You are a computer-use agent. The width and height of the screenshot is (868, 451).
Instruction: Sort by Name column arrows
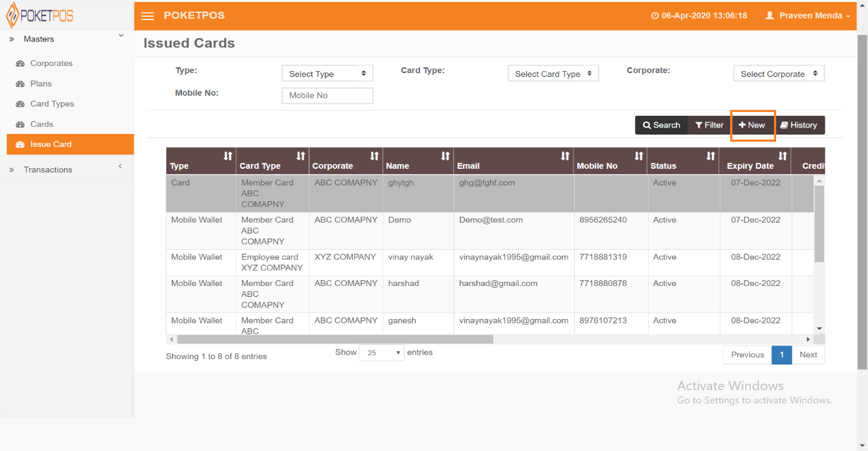click(445, 156)
